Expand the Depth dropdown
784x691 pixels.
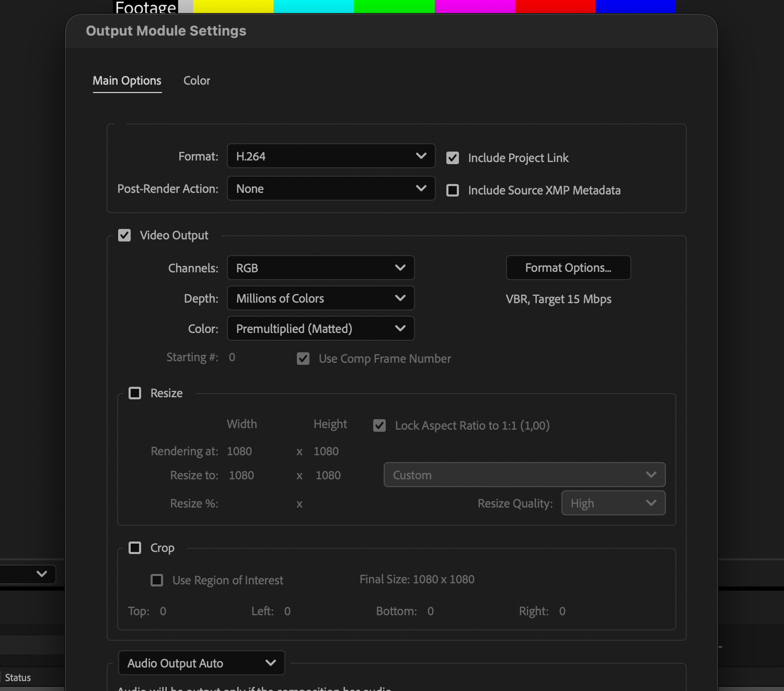(x=321, y=298)
